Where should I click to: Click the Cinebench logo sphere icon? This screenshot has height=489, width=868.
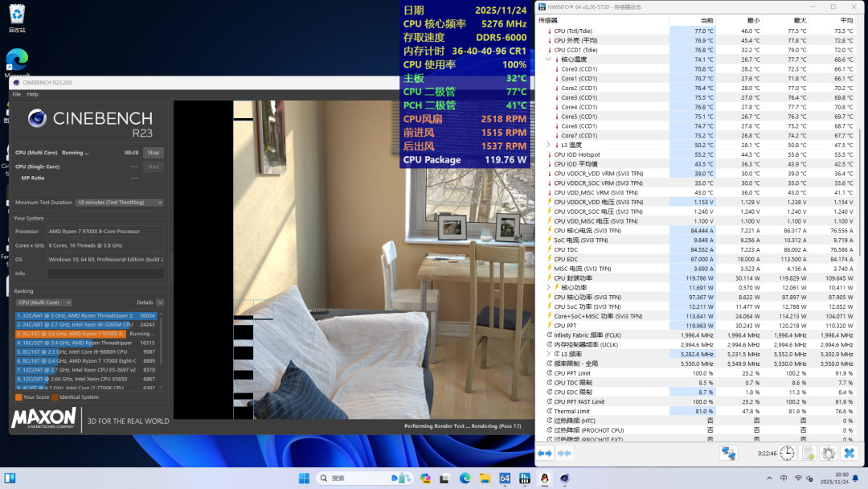(x=37, y=118)
